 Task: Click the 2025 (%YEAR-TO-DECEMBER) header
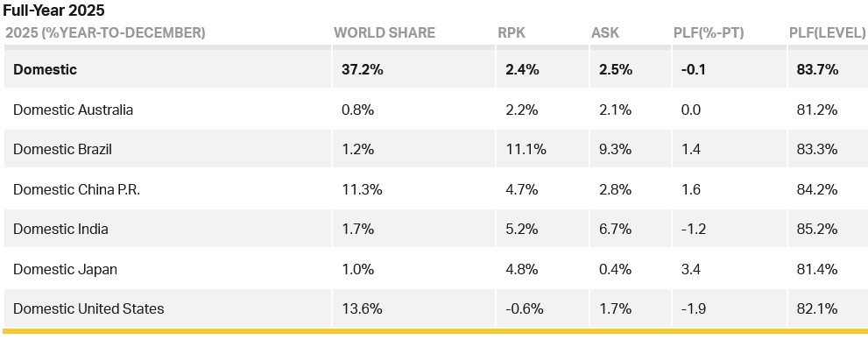105,32
